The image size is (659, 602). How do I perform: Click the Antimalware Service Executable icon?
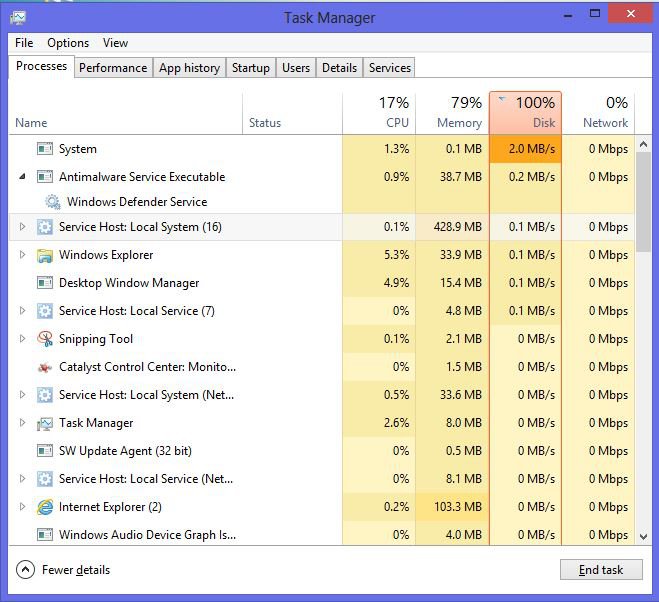click(45, 177)
